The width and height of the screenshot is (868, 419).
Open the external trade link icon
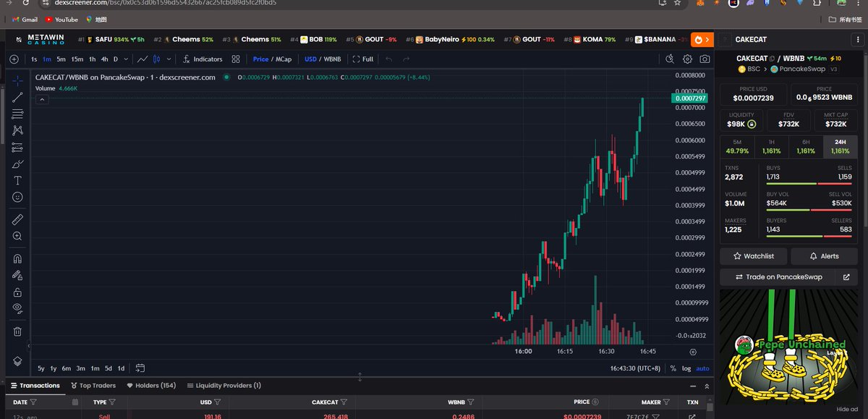click(847, 276)
